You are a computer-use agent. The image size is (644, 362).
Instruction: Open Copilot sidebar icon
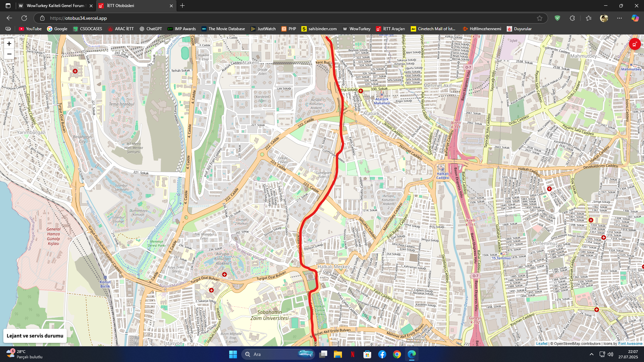635,18
